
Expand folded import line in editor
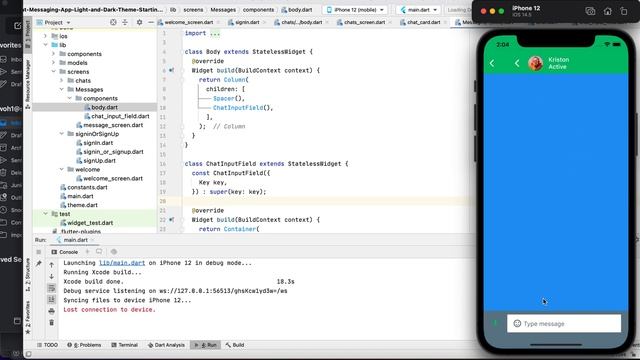(215, 33)
